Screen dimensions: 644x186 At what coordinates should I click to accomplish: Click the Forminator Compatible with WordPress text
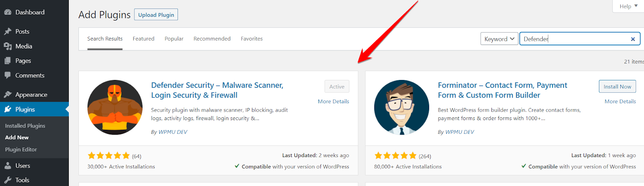tap(579, 166)
